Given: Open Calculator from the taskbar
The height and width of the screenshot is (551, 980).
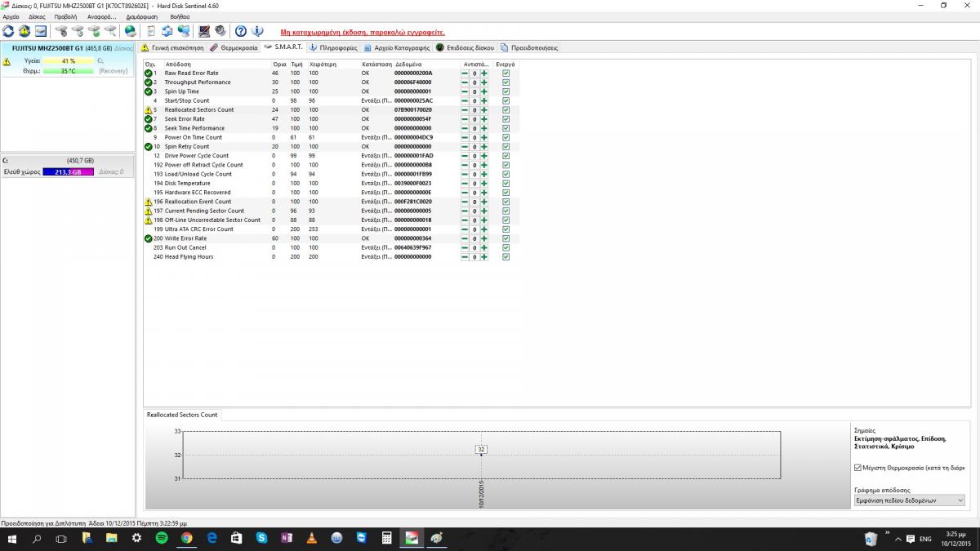Looking at the screenshot, I should point(386,539).
